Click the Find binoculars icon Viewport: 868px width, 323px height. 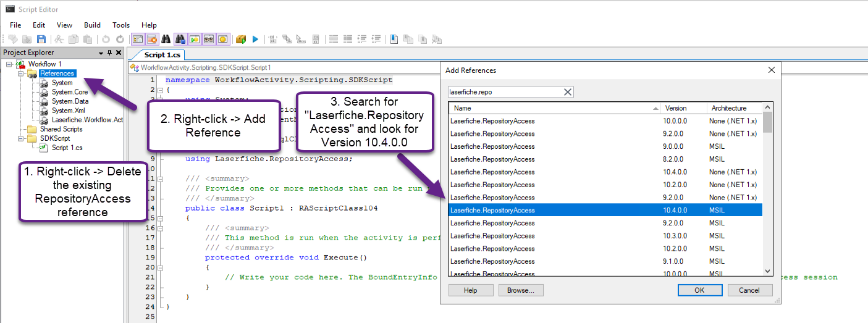(x=166, y=39)
